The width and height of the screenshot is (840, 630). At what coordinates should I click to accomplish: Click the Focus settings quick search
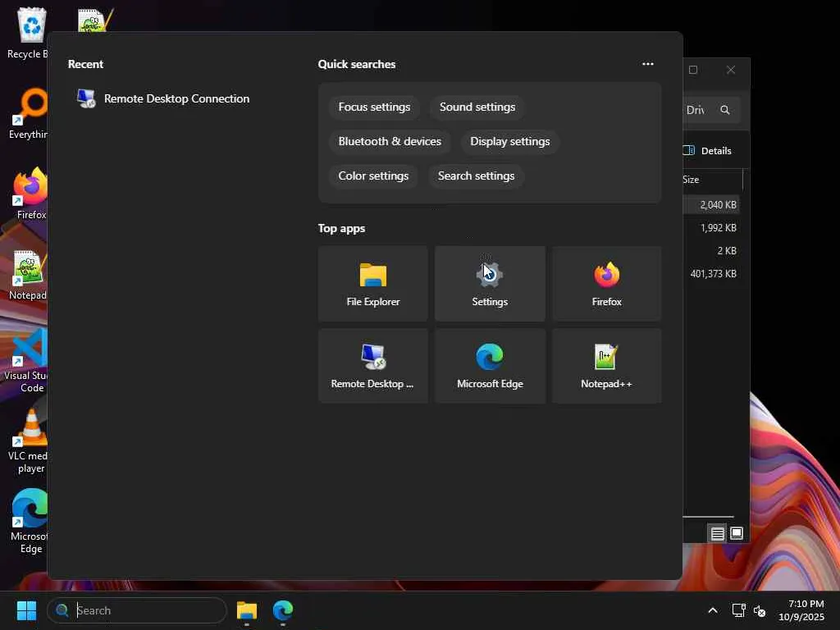click(374, 107)
